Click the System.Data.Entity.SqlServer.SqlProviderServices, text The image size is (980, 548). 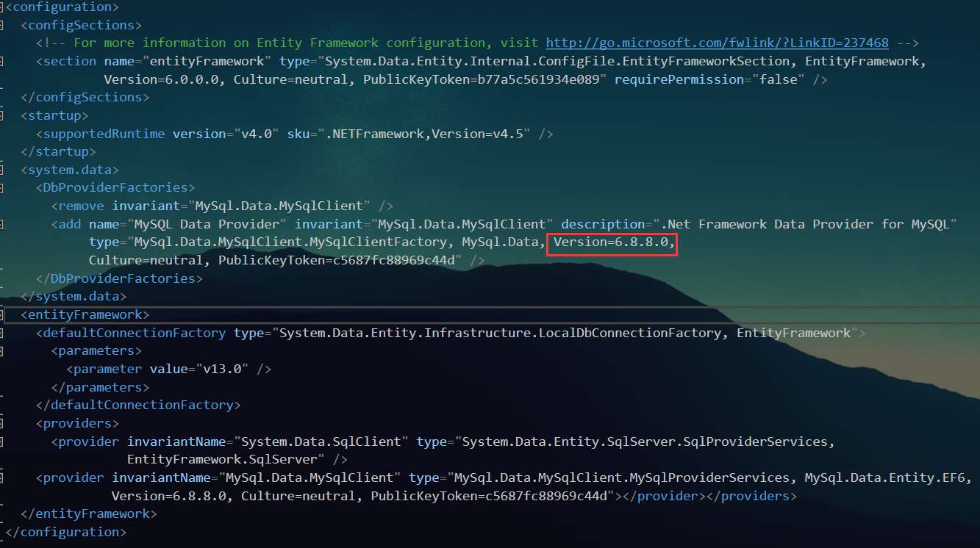(x=648, y=441)
